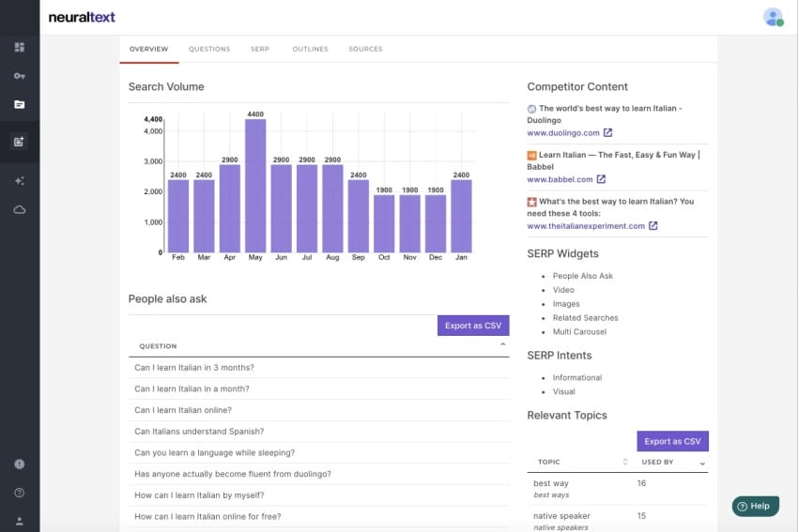Click the cloud icon in sidebar
The height and width of the screenshot is (532, 798).
tap(20, 209)
